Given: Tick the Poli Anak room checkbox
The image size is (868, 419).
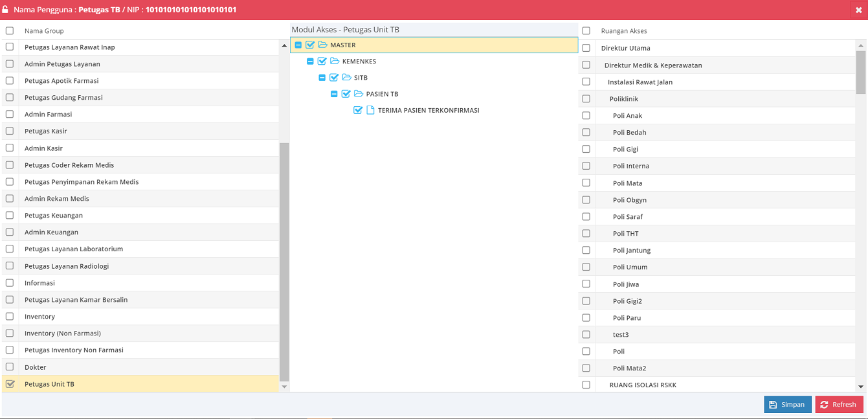Looking at the screenshot, I should [586, 115].
